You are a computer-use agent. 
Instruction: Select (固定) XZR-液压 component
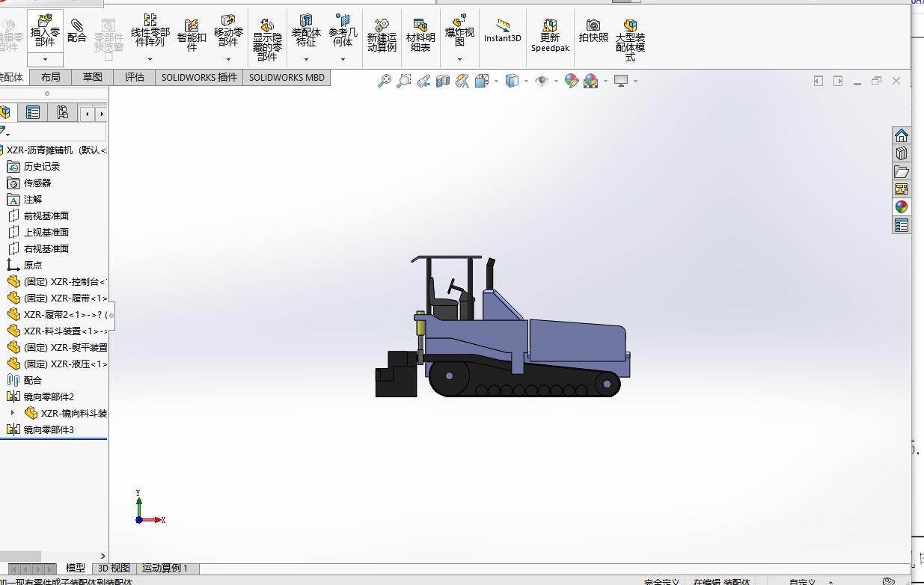coord(57,364)
